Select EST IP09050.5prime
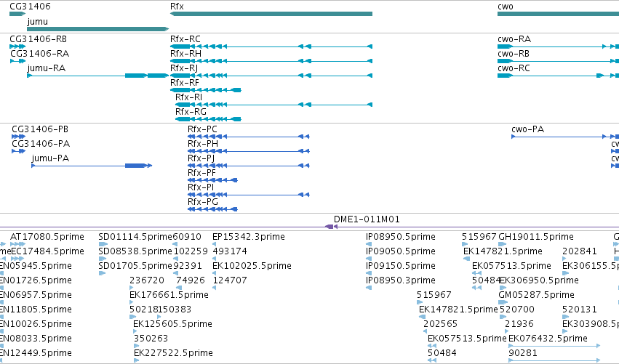The width and height of the screenshot is (619, 364). tap(401, 251)
